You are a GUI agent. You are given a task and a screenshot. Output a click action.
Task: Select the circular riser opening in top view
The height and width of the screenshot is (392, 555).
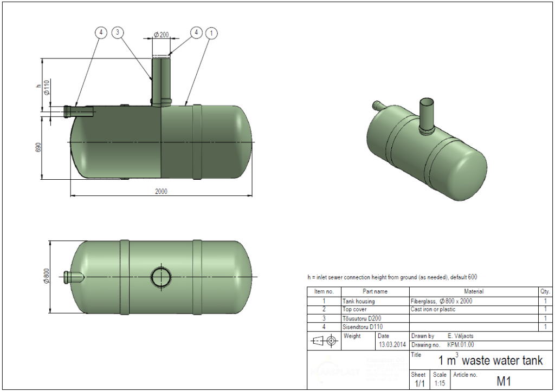[x=161, y=277]
